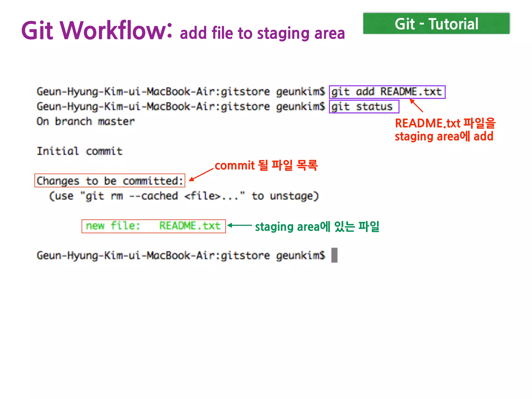Image resolution: width=532 pixels, height=399 pixels.
Task: Click the green 'new file: README.txt' line
Action: click(x=154, y=226)
